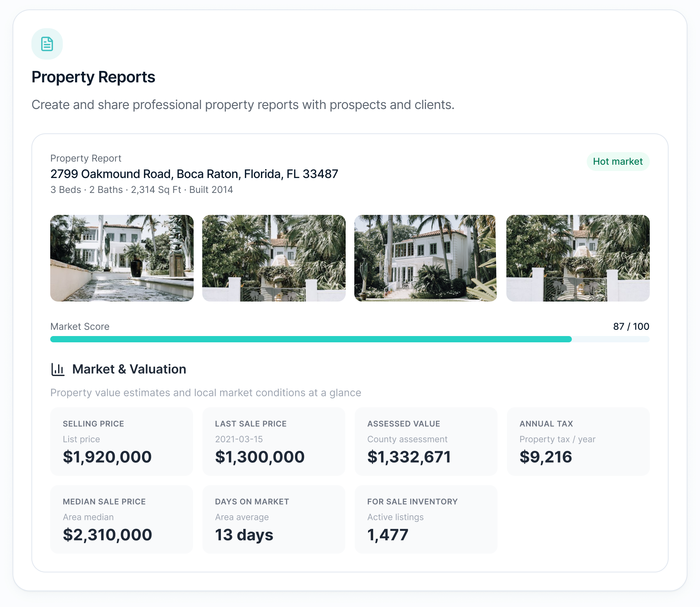
Task: Select the Property Reports heading
Action: tap(93, 77)
